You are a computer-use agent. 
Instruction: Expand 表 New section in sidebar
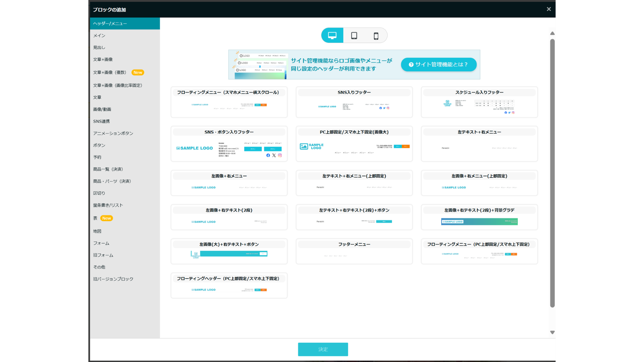pyautogui.click(x=102, y=218)
